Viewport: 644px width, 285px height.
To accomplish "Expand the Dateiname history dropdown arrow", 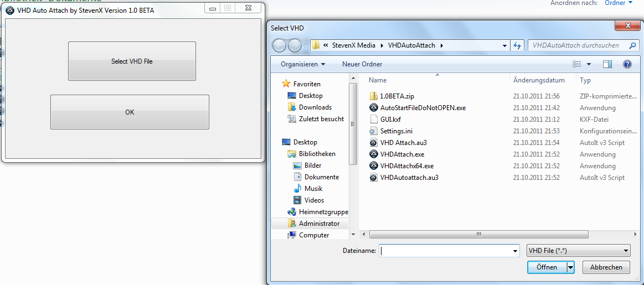I will click(515, 251).
